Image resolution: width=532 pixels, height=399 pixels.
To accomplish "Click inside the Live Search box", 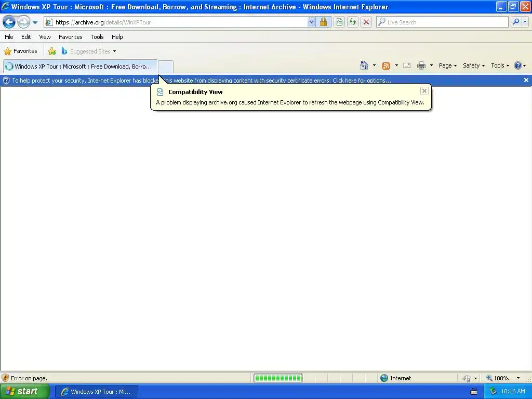I will (x=442, y=22).
